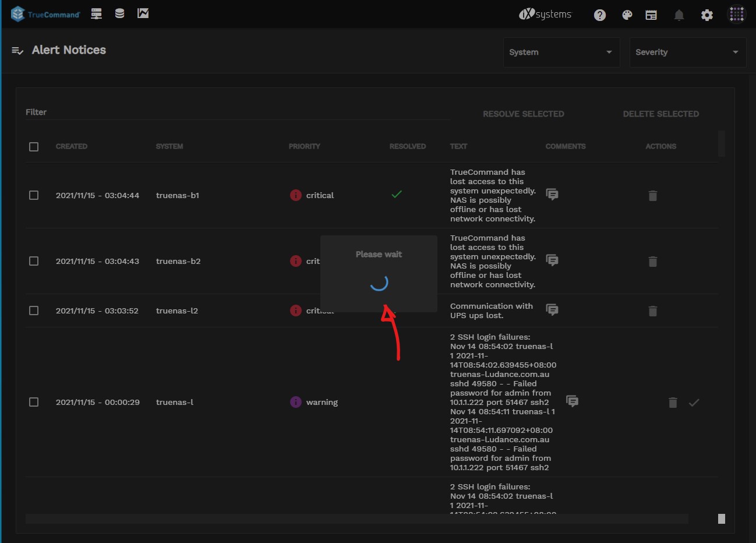
Task: Open comments for truenas-l warning alert
Action: (573, 401)
